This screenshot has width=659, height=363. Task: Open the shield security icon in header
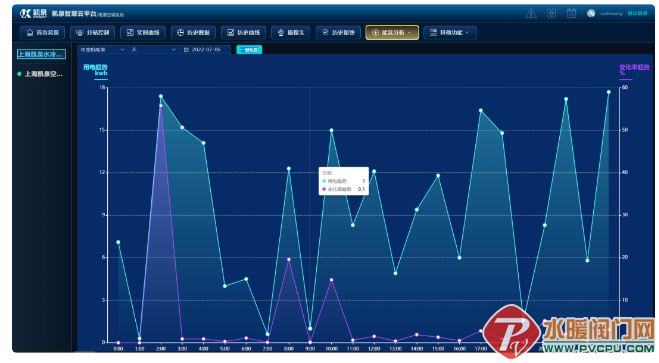551,13
